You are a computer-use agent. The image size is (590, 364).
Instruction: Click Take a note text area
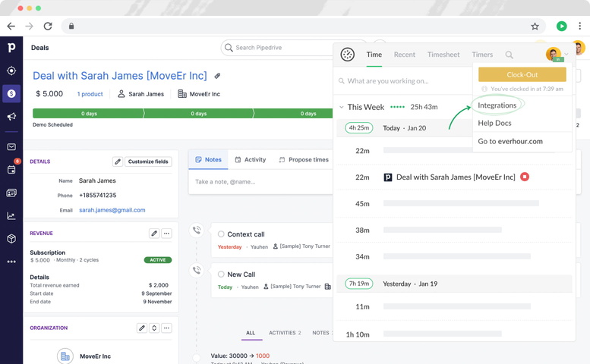[x=260, y=182]
